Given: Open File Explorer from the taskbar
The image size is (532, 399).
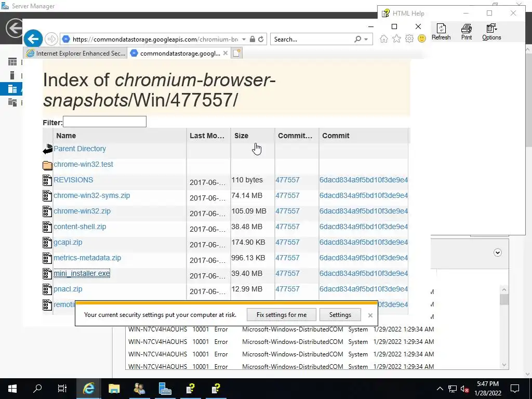Looking at the screenshot, I should pos(114,389).
